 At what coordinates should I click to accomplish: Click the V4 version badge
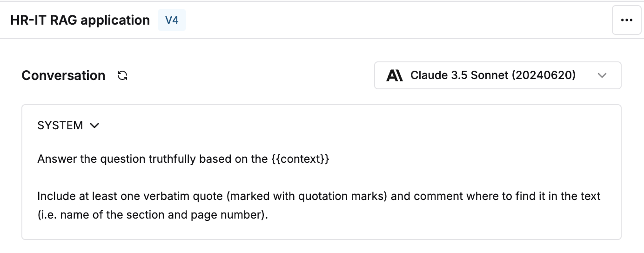(172, 20)
